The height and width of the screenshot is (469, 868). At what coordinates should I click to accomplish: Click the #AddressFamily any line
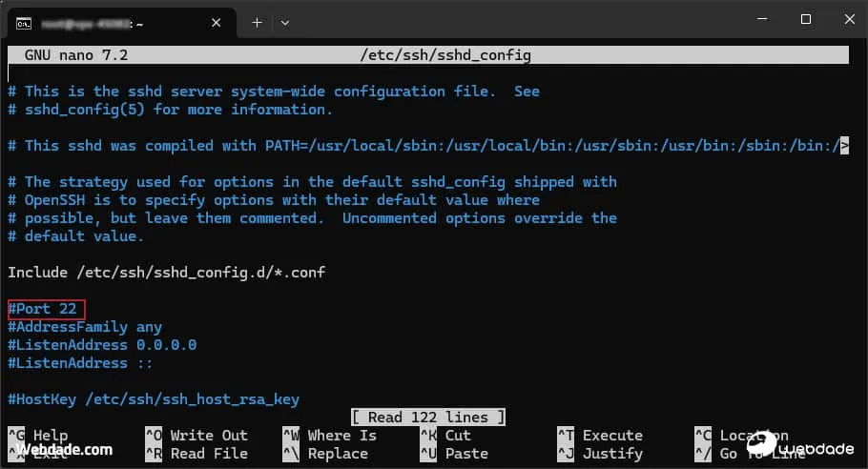coord(85,327)
